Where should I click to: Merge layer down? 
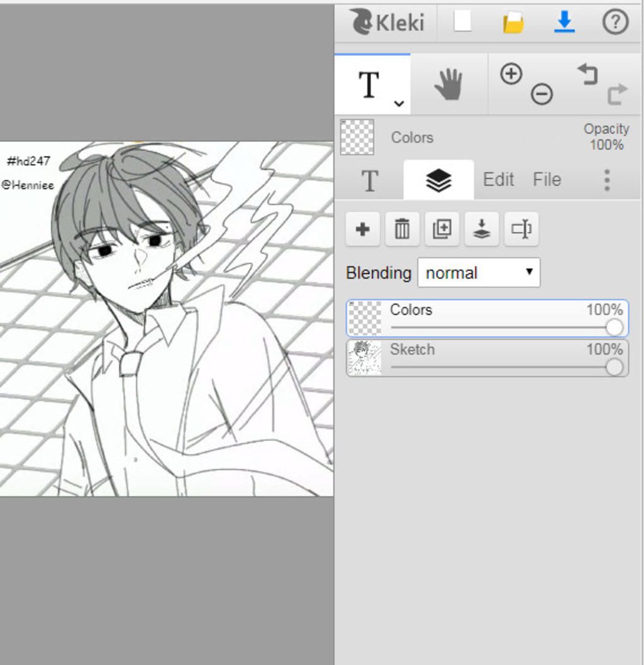pos(482,229)
